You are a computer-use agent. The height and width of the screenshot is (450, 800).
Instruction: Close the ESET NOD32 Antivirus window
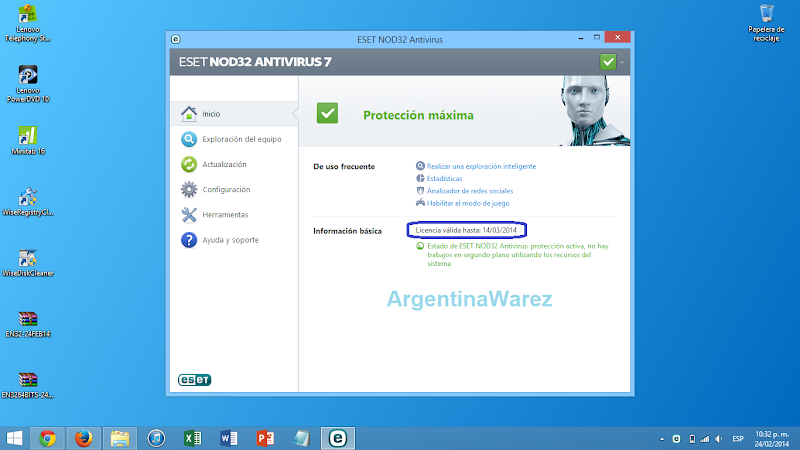[617, 37]
